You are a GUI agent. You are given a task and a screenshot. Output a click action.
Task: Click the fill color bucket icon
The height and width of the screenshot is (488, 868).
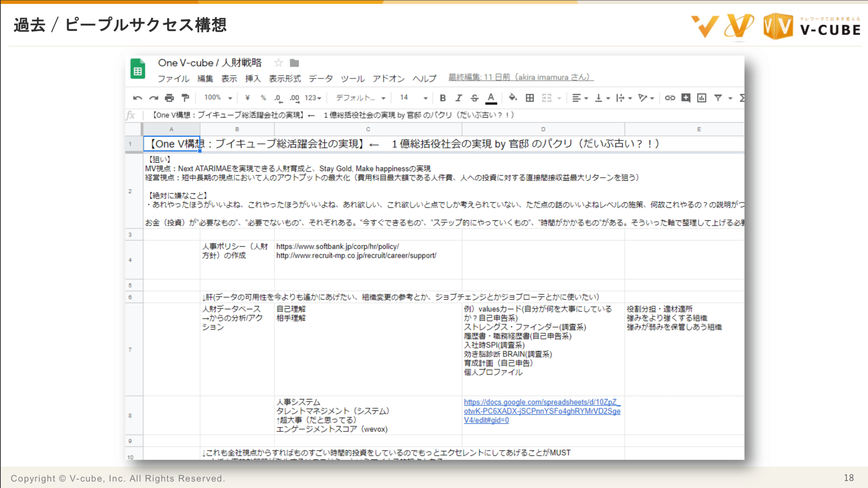click(512, 98)
